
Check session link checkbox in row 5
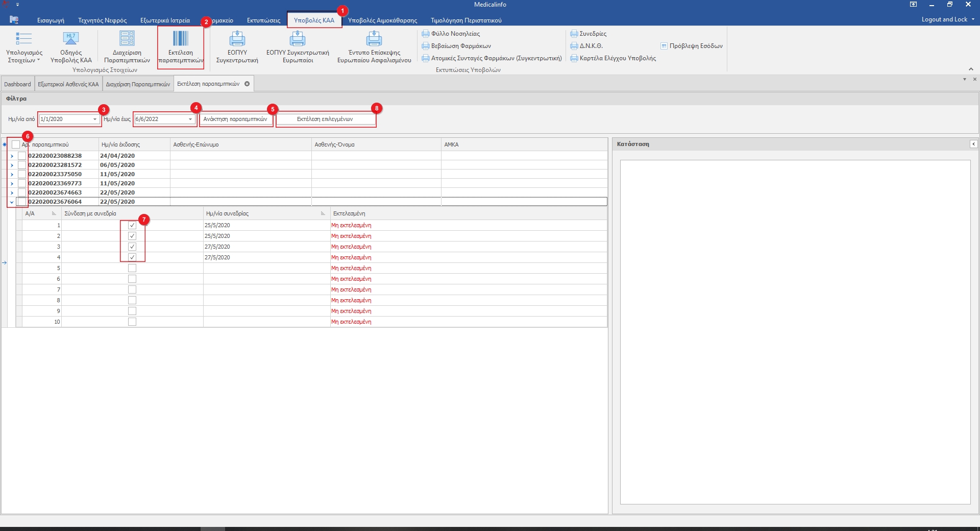[x=132, y=268]
